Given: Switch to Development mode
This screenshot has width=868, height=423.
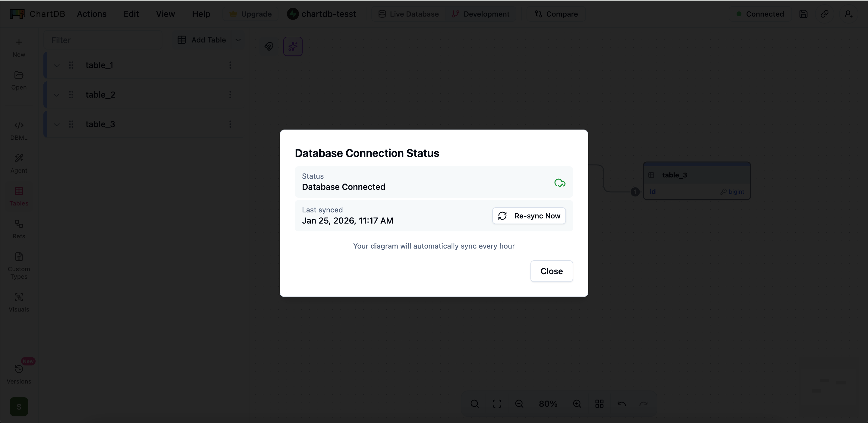Looking at the screenshot, I should (481, 14).
